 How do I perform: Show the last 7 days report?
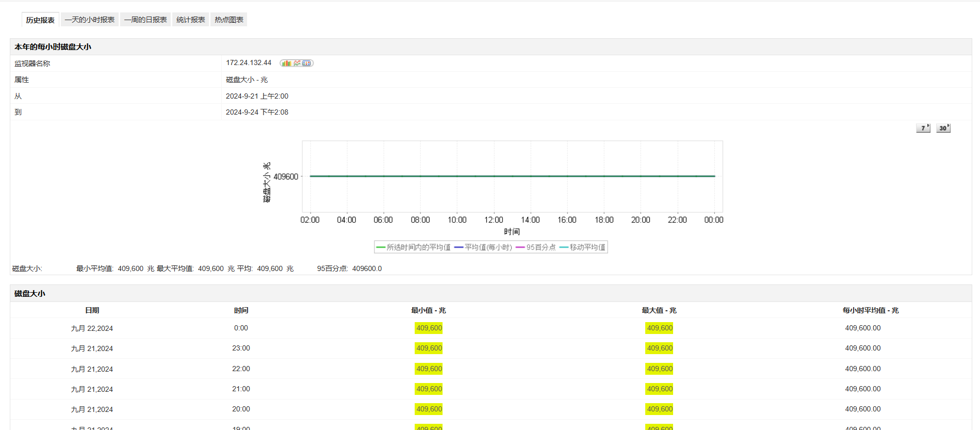click(x=923, y=128)
